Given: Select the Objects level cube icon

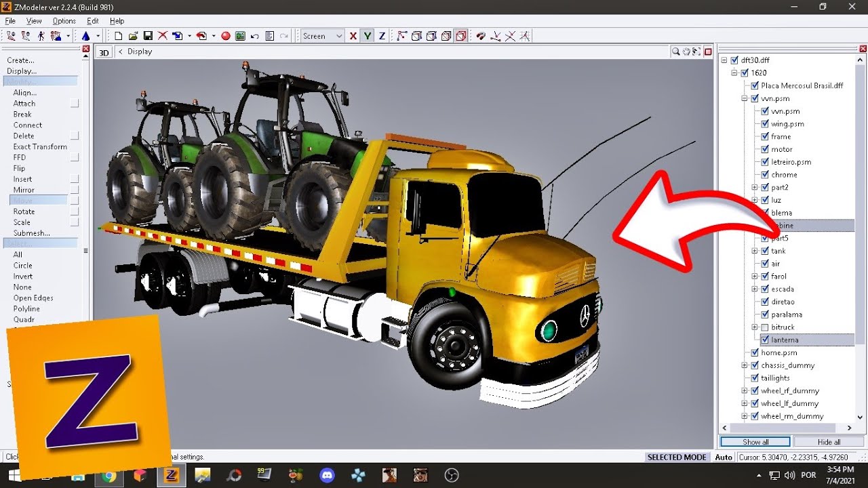Looking at the screenshot, I should point(446,36).
